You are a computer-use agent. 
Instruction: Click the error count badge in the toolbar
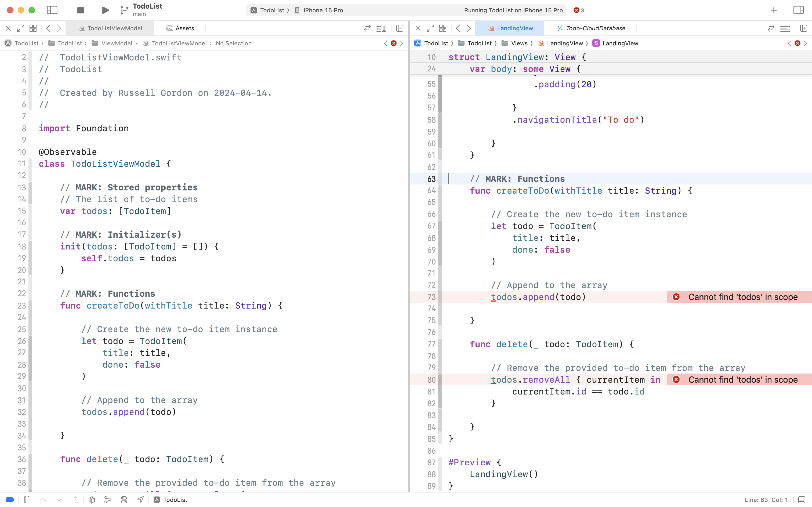[x=578, y=10]
